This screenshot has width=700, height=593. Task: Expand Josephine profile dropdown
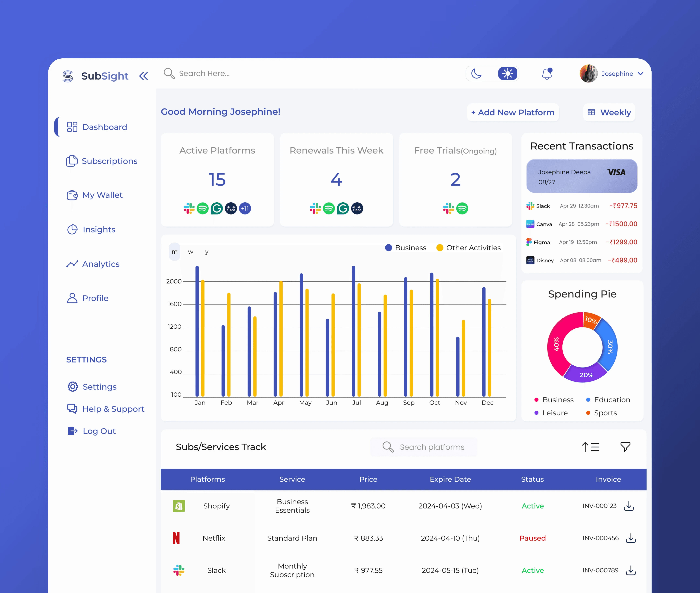[x=640, y=74]
